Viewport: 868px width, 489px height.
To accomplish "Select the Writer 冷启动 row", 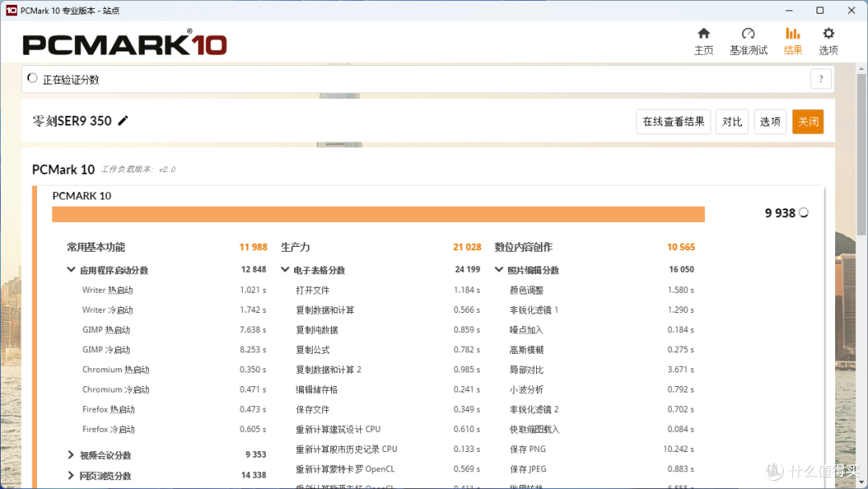I will pos(174,310).
